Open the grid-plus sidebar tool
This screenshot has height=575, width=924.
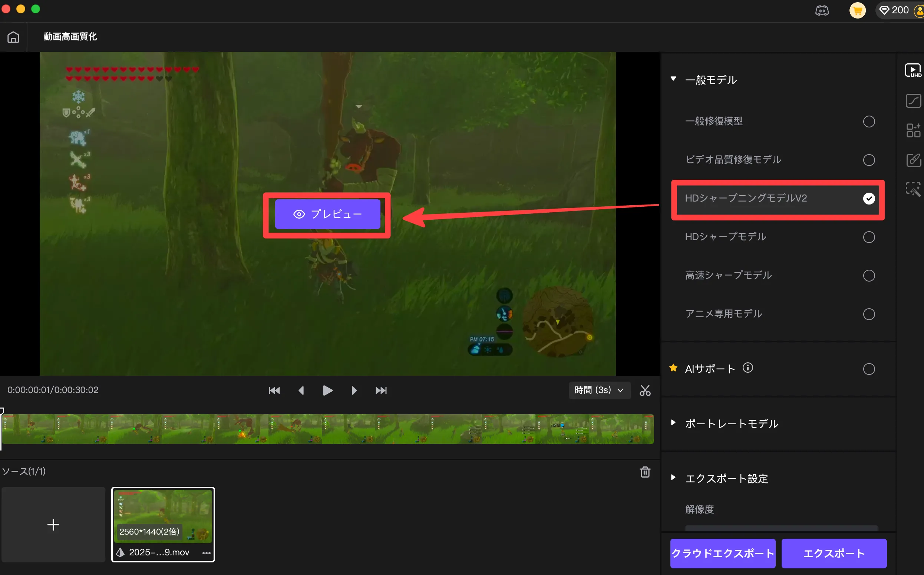[913, 130]
